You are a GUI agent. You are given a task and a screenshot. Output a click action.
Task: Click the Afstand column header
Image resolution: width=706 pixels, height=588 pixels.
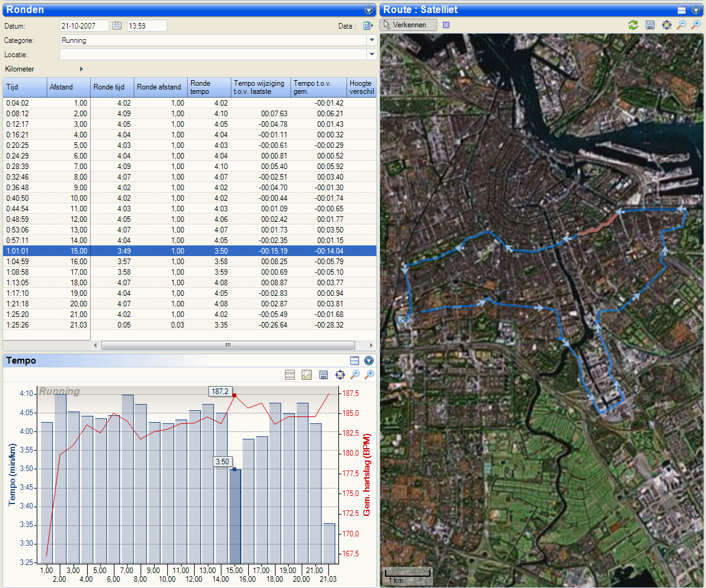[68, 87]
